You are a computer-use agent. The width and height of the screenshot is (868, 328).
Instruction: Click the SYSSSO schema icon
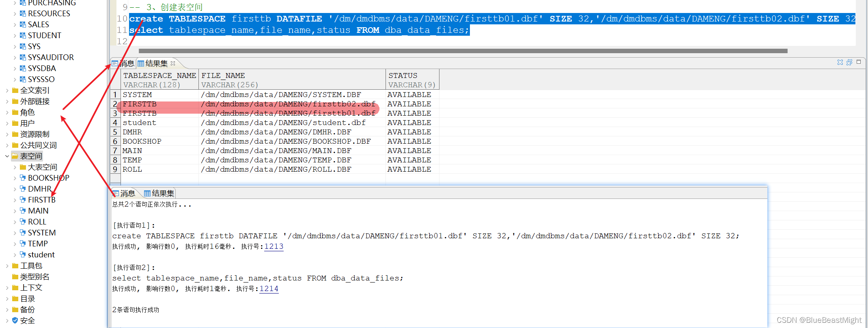tap(23, 79)
